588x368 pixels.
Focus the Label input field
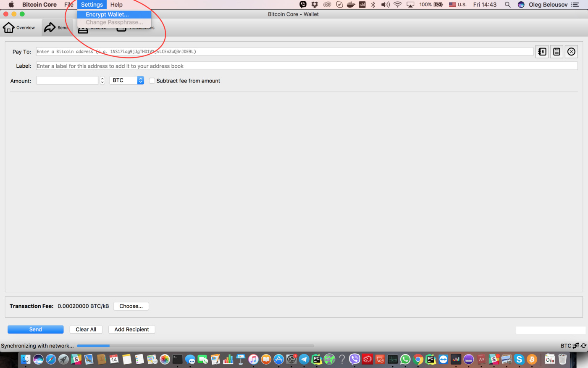(x=307, y=66)
